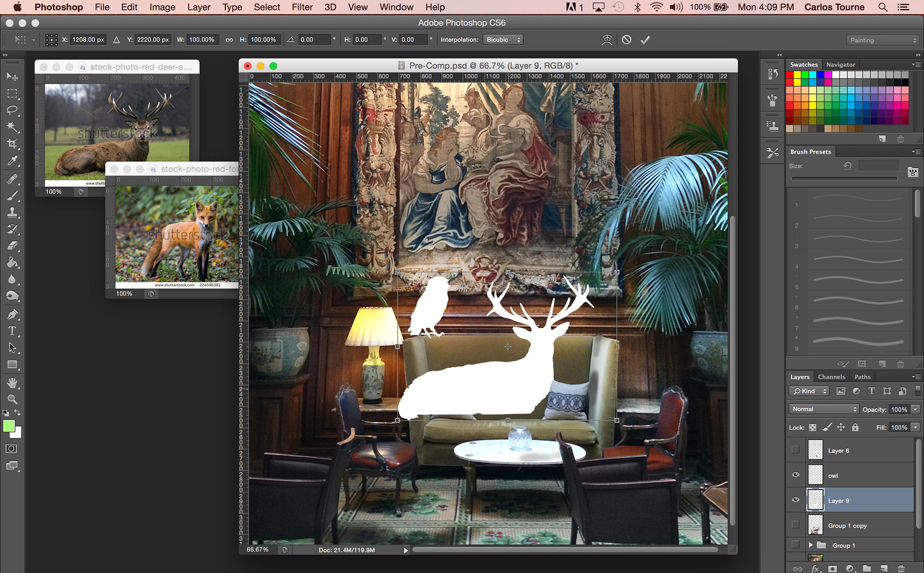Open the Filter menu
This screenshot has width=924, height=573.
click(x=302, y=7)
